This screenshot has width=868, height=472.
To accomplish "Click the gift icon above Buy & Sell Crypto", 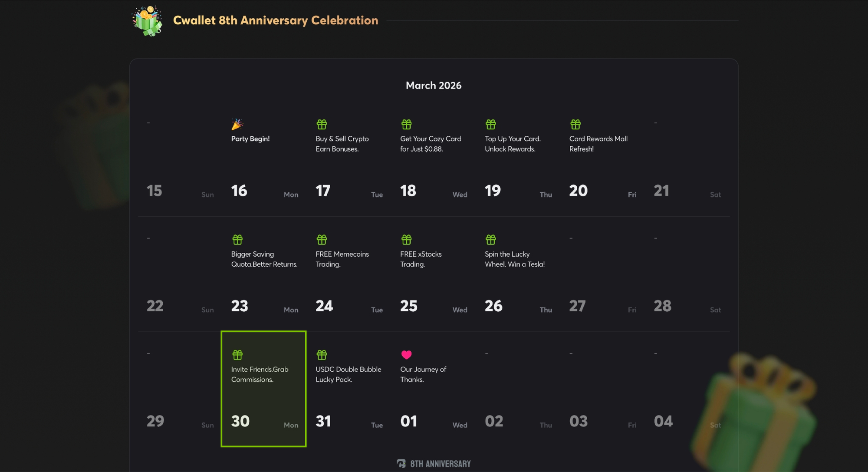I will pos(322,125).
